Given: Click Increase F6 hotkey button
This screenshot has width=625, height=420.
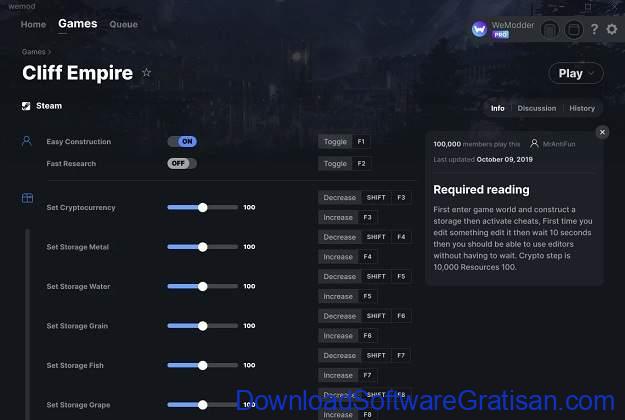Looking at the screenshot, I should point(348,336).
